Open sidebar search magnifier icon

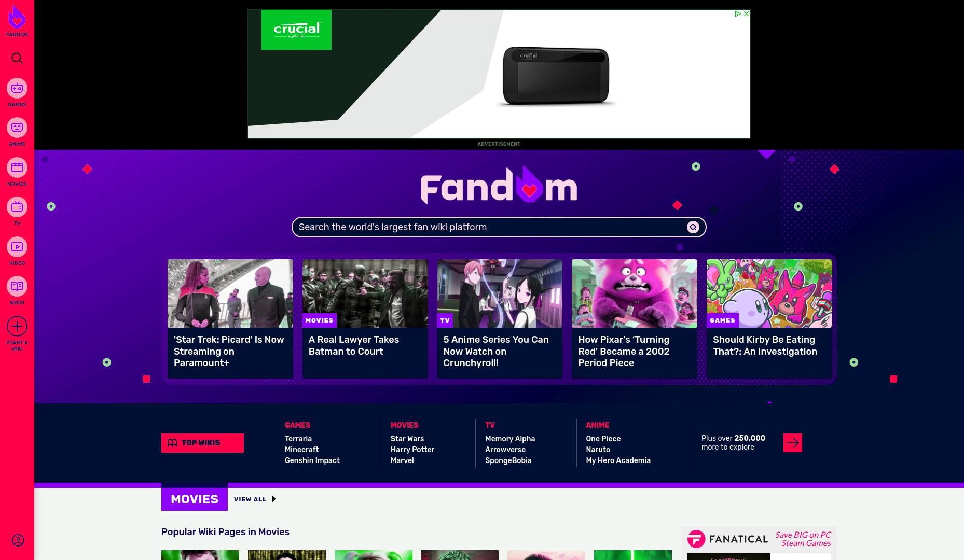tap(17, 58)
